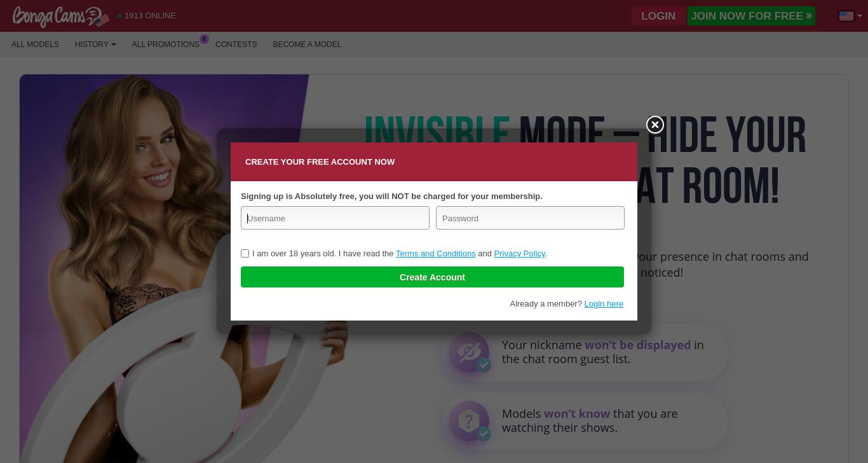
Task: Click the crossed-eye invisible mode icon
Action: pos(469,352)
